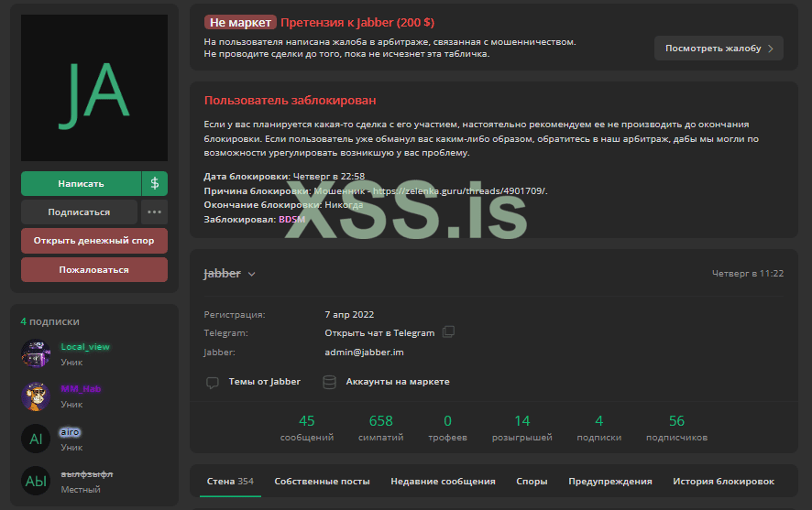
Task: Click the Четверг в 11:22 timestamp
Action: coord(748,273)
